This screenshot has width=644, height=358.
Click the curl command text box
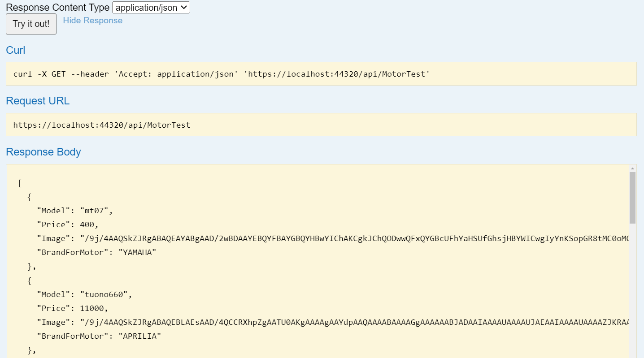[321, 74]
